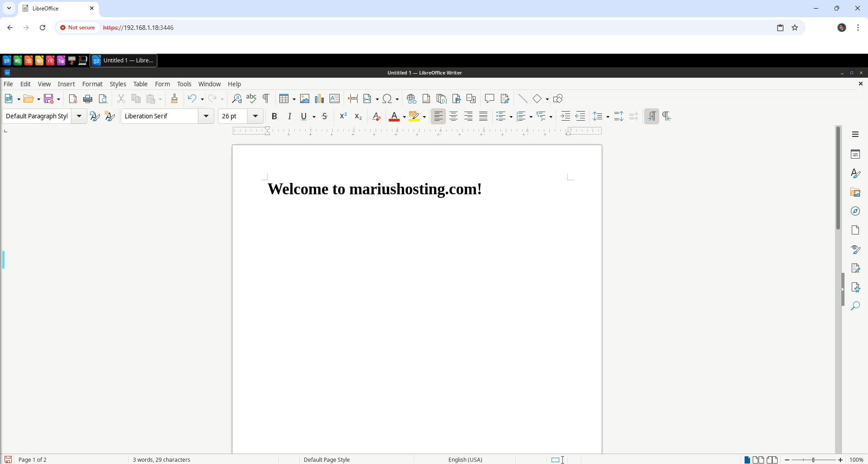Viewport: 868px width, 464px height.
Task: Toggle Bold formatting
Action: [274, 117]
